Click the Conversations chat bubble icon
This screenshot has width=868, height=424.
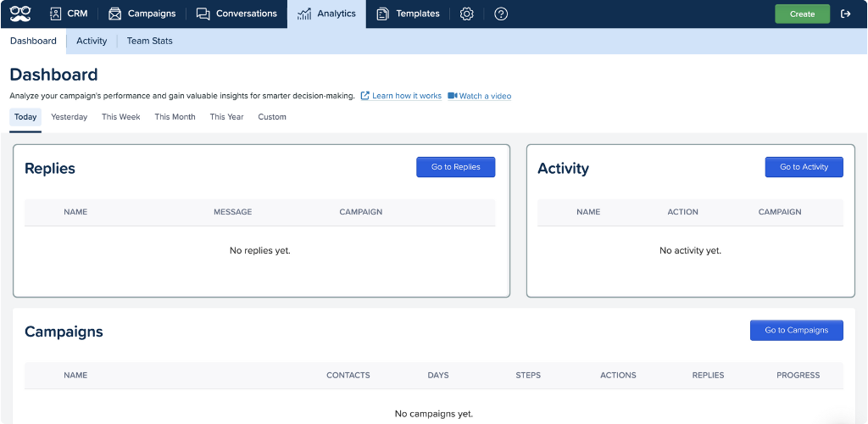click(x=203, y=14)
